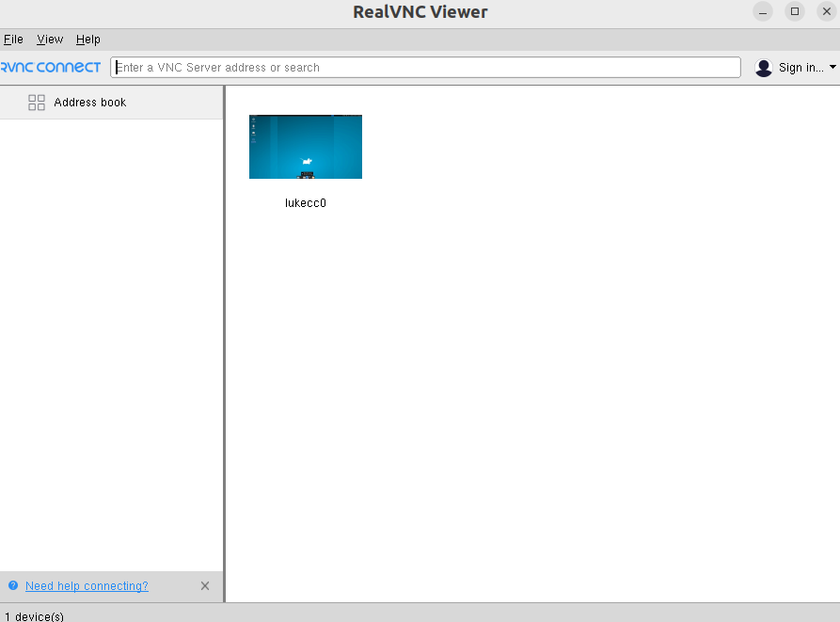The height and width of the screenshot is (622, 840).
Task: Click the RealVNC Connect logo
Action: [51, 68]
